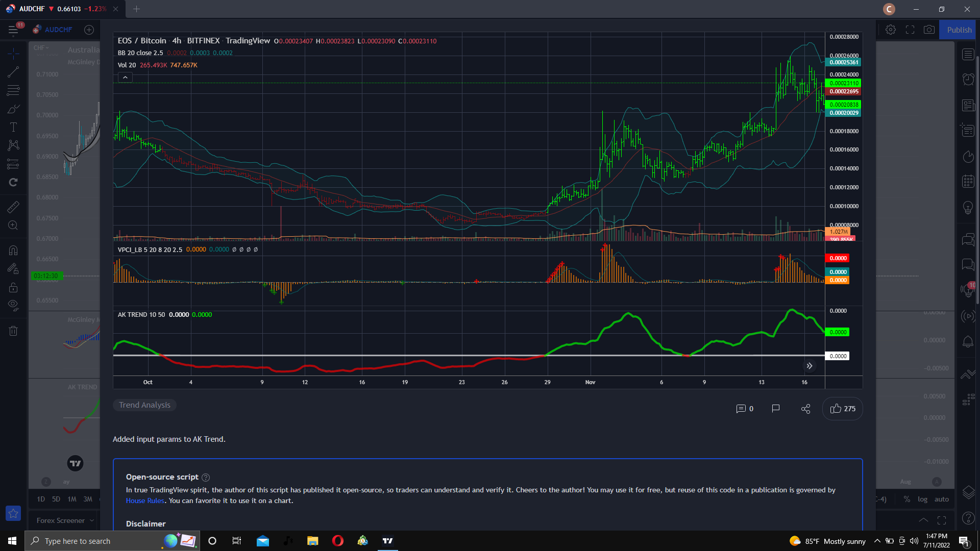The image size is (980, 551).
Task: Take a chart snapshot with camera icon
Action: click(x=929, y=30)
